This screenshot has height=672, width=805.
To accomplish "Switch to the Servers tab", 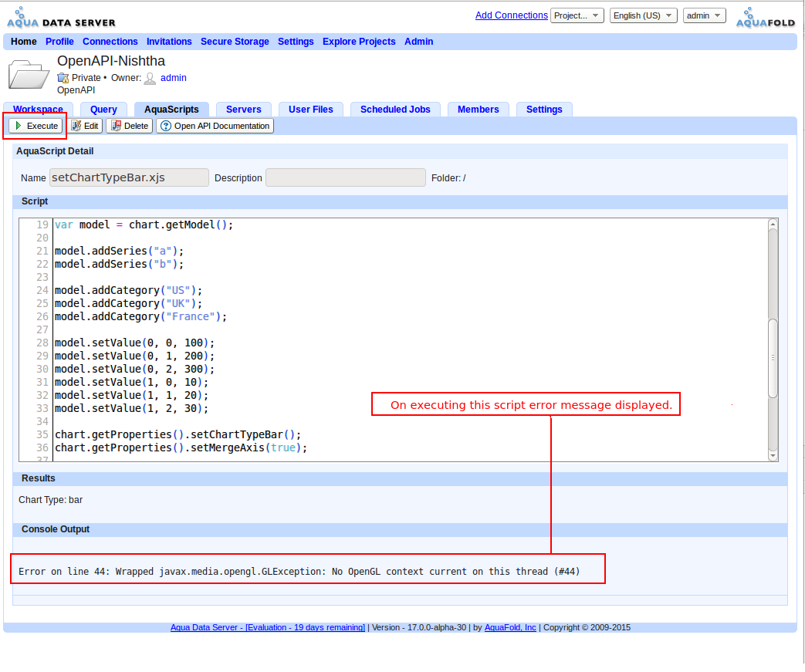I will [243, 110].
